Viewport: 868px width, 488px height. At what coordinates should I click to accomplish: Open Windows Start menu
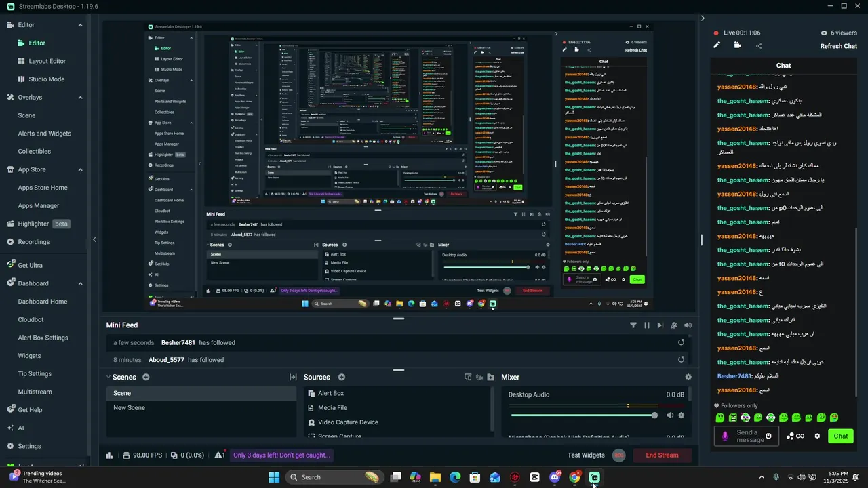point(274,477)
